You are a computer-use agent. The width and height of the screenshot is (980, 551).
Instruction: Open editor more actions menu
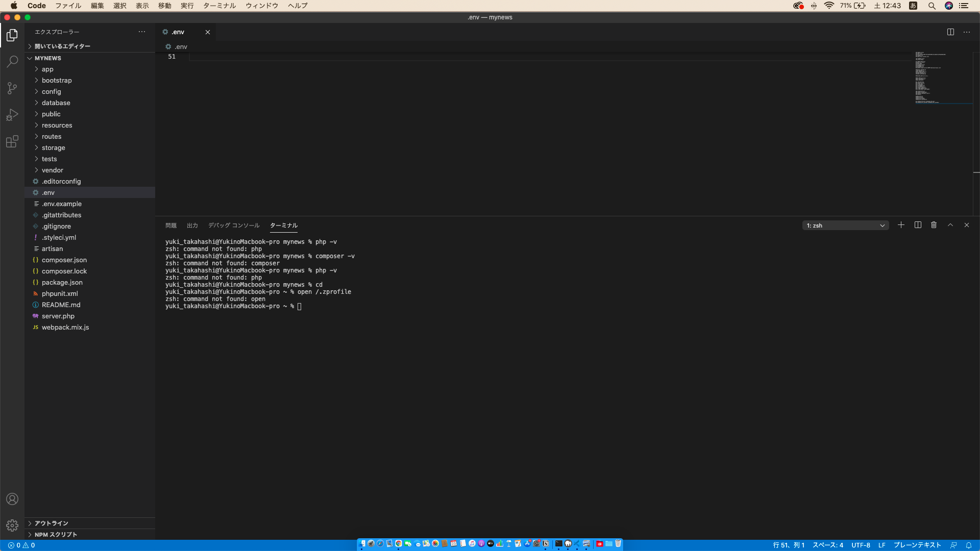pyautogui.click(x=967, y=32)
